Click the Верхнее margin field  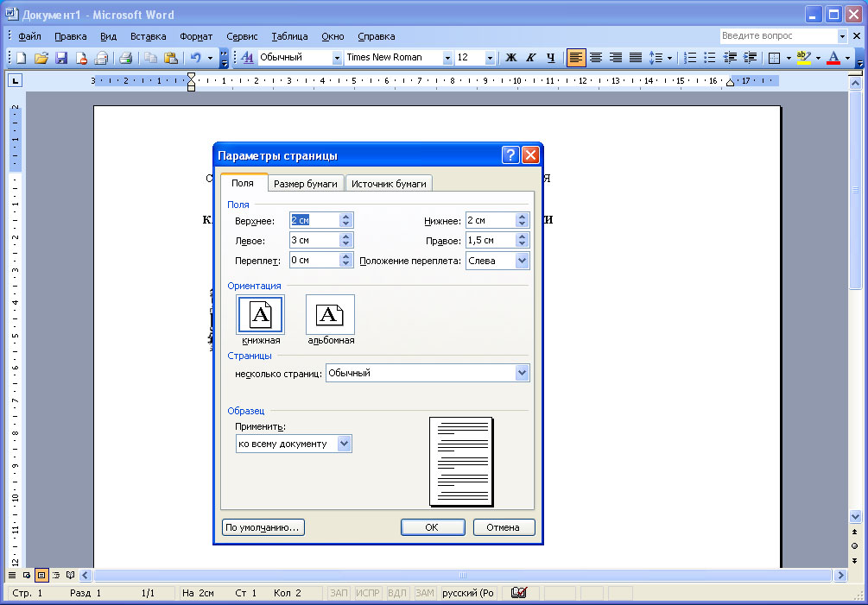point(314,220)
